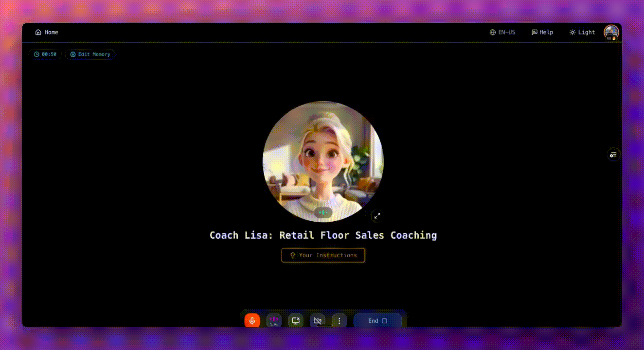Open the EN-US language selector
The width and height of the screenshot is (644, 350).
coord(502,32)
